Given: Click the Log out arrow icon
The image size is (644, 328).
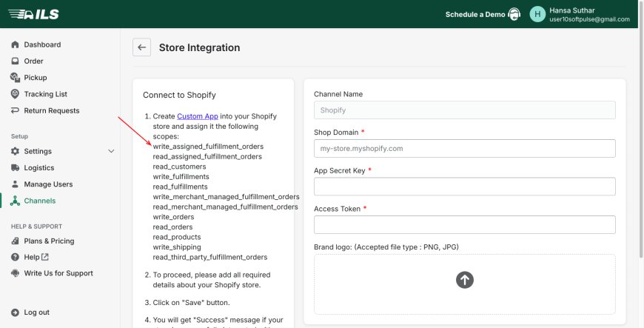Looking at the screenshot, I should pos(16,312).
